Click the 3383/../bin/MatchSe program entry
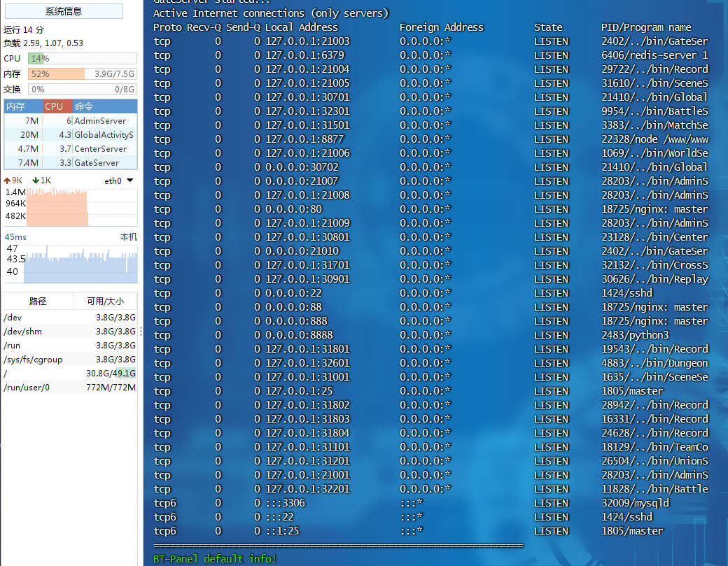 point(655,125)
